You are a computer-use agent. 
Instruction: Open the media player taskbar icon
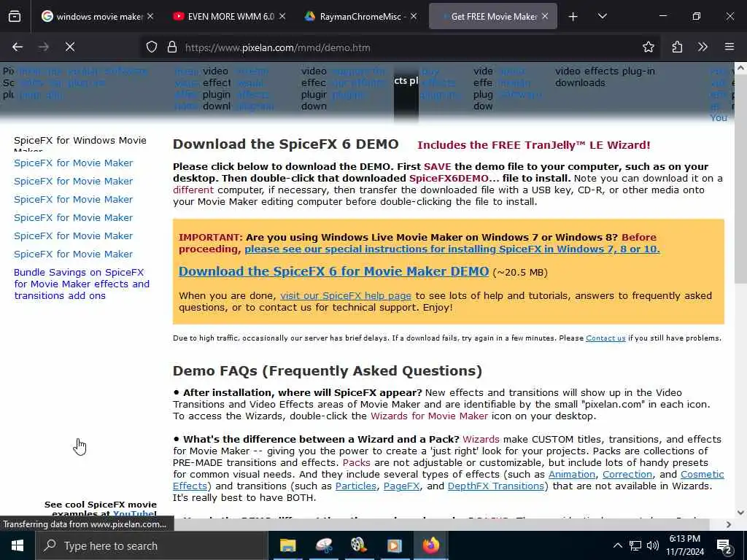395,545
